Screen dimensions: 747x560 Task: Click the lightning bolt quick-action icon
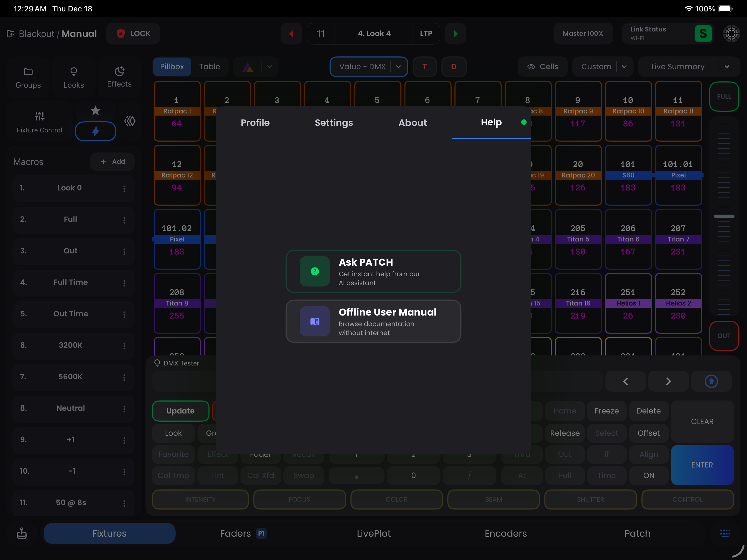[x=96, y=131]
